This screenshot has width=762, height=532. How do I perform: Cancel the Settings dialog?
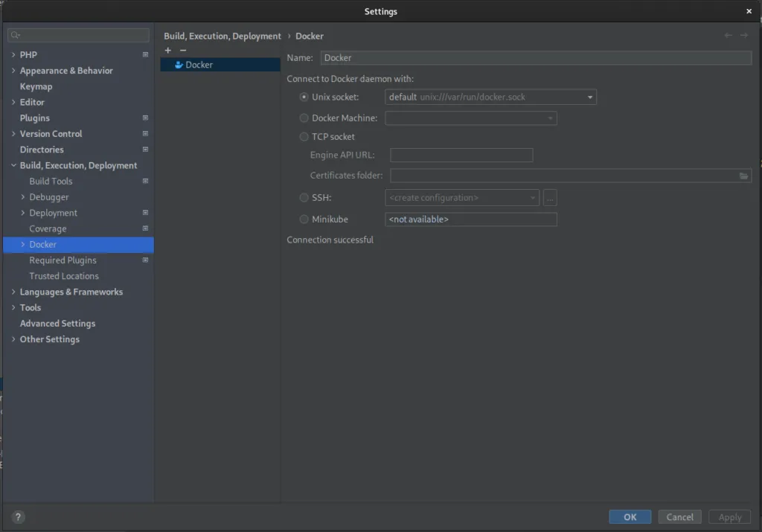679,516
